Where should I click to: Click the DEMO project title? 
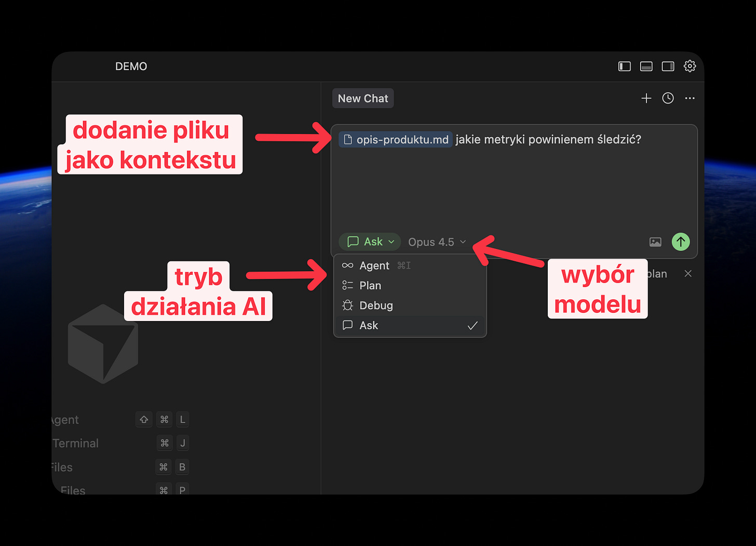point(131,66)
